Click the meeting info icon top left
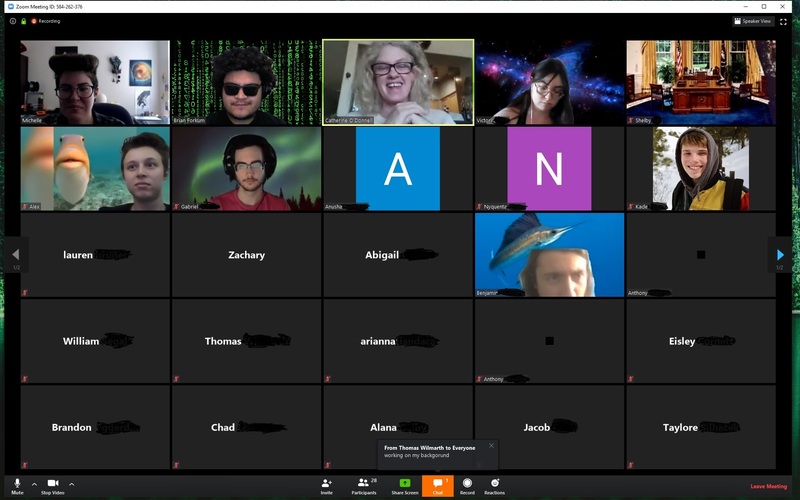The width and height of the screenshot is (800, 500). tap(13, 20)
